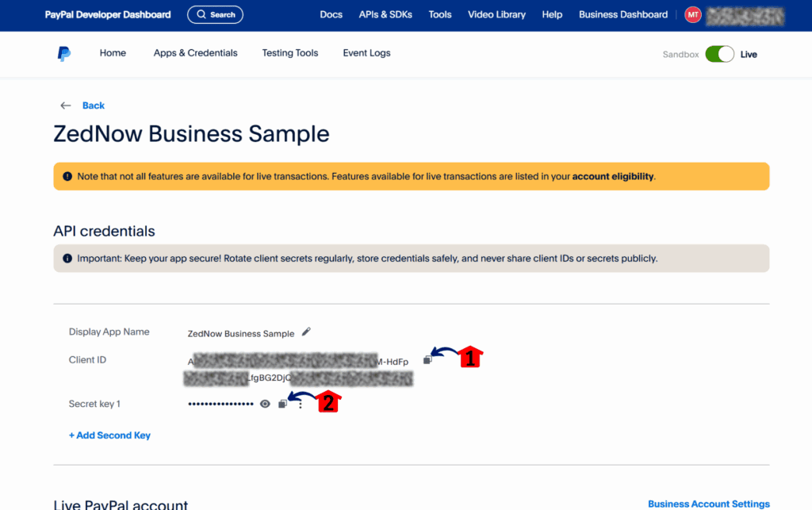The height and width of the screenshot is (510, 812).
Task: Switch to Event Logs tab
Action: 366,53
